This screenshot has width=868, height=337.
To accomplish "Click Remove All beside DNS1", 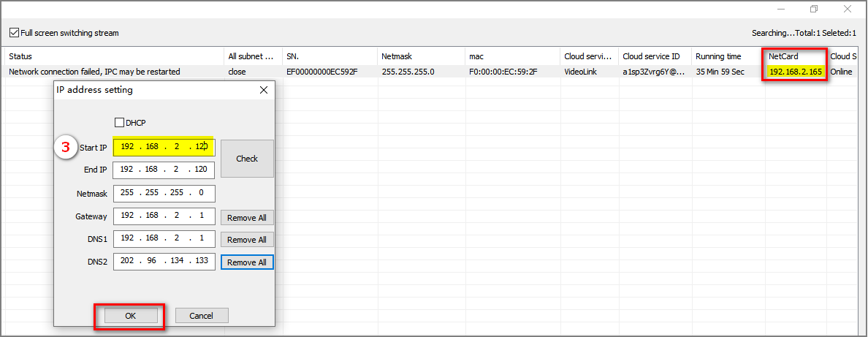I will point(247,240).
